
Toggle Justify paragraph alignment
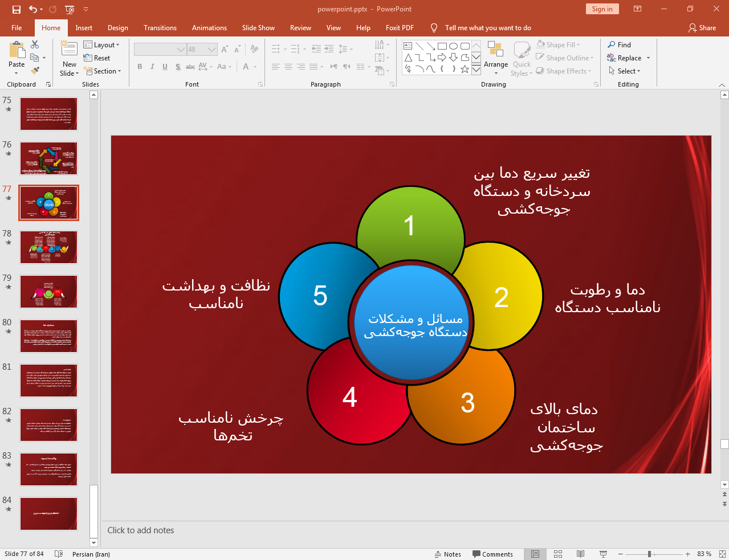click(x=313, y=67)
